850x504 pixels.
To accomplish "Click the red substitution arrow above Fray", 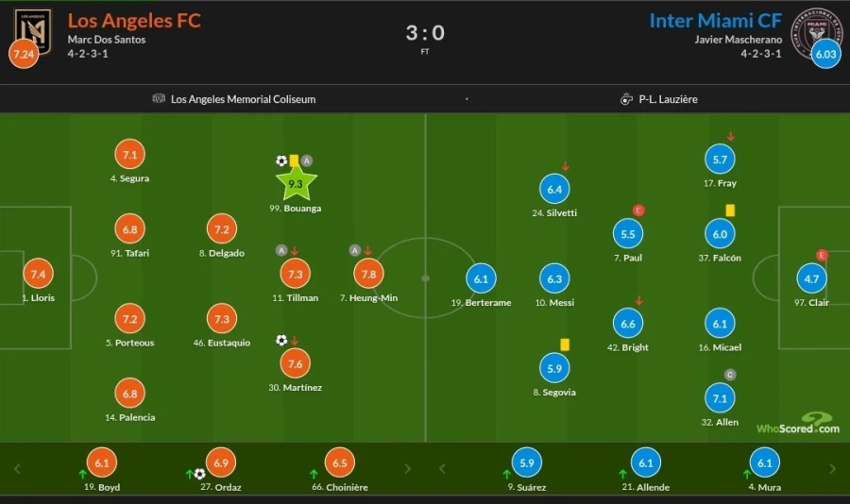I will pyautogui.click(x=730, y=138).
